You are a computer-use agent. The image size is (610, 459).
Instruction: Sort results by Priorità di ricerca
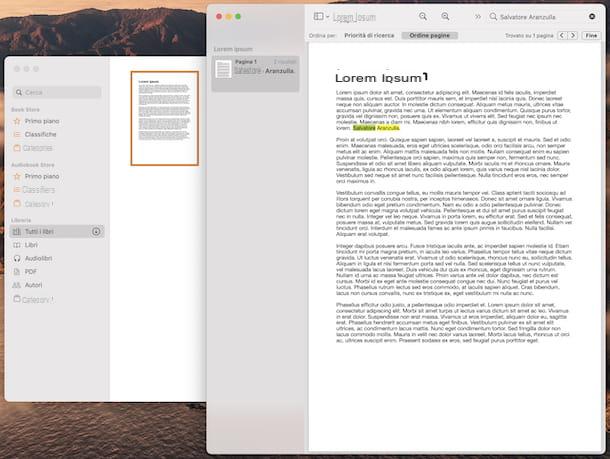[x=369, y=35]
